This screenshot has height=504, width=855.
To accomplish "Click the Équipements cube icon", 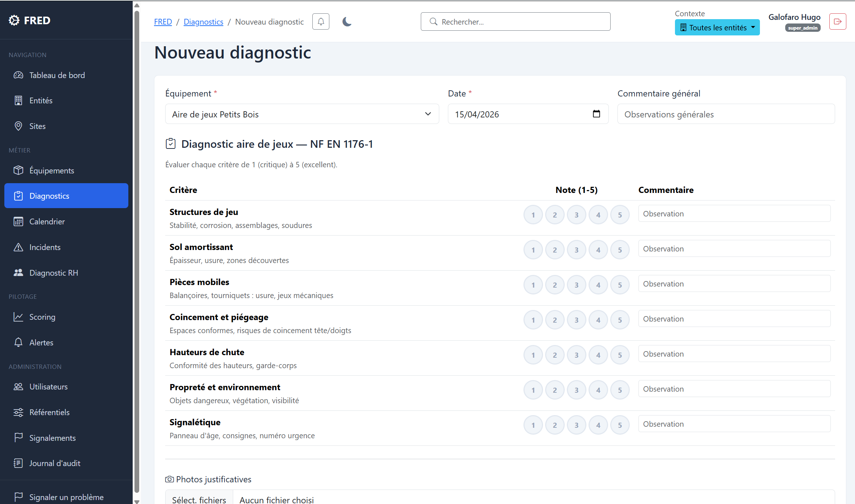I will point(18,170).
